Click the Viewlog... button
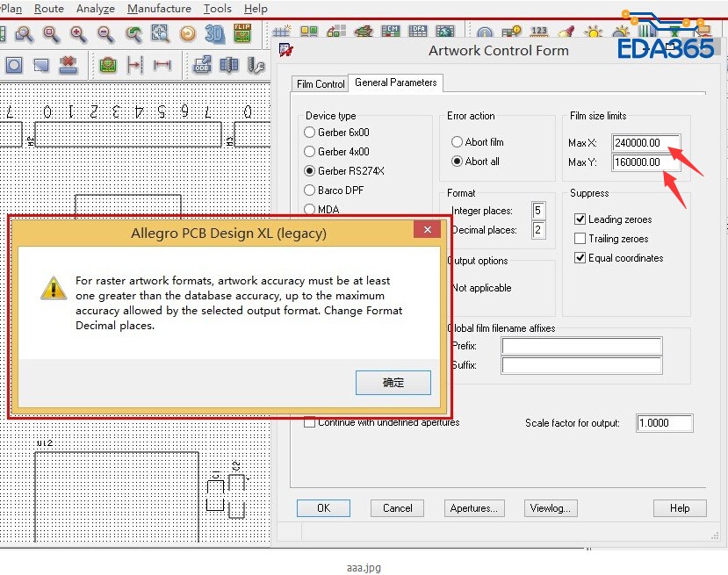 (x=551, y=508)
